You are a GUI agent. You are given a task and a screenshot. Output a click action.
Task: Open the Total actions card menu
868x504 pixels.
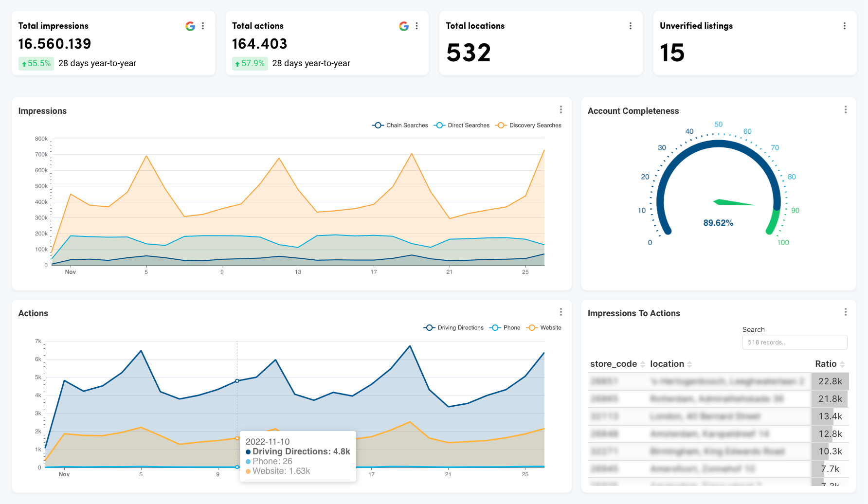click(x=416, y=26)
